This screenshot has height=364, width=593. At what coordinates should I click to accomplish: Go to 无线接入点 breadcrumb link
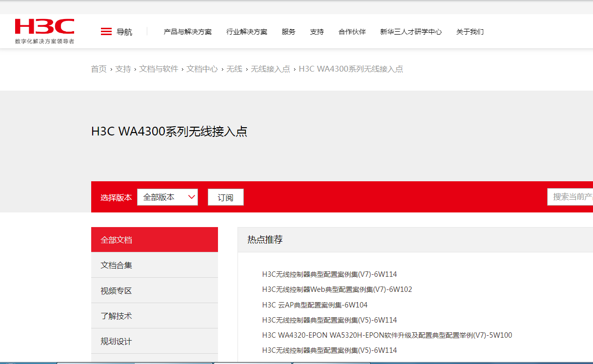click(x=270, y=69)
